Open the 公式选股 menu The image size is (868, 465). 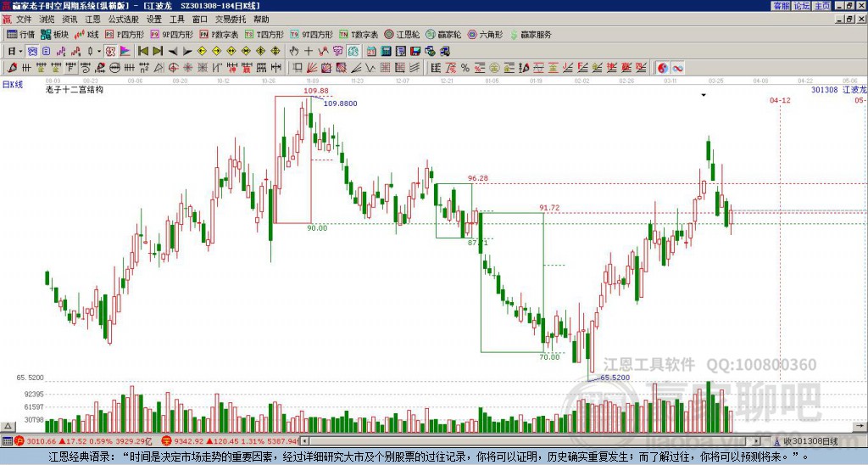(x=124, y=20)
